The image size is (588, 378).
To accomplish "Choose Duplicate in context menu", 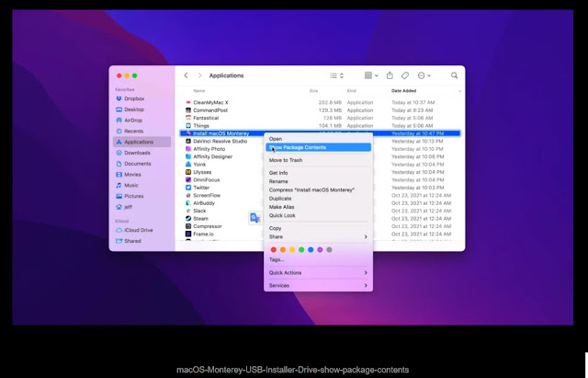I will pyautogui.click(x=318, y=199).
